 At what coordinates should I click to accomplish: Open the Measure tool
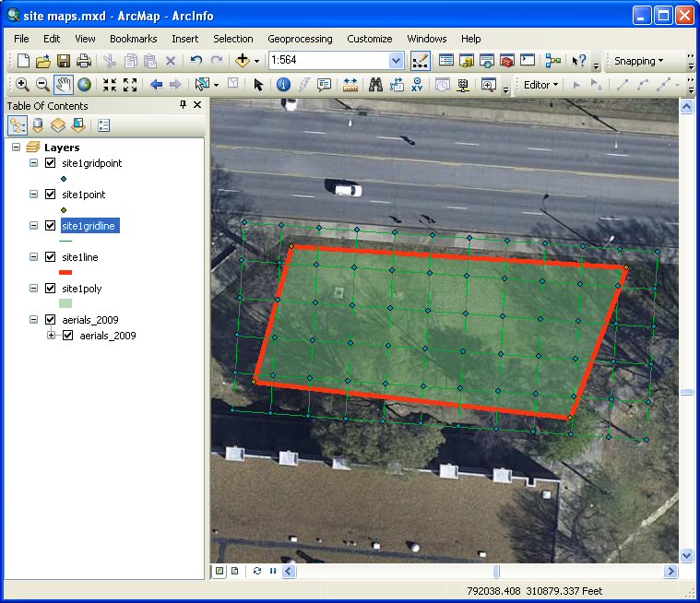pyautogui.click(x=350, y=84)
